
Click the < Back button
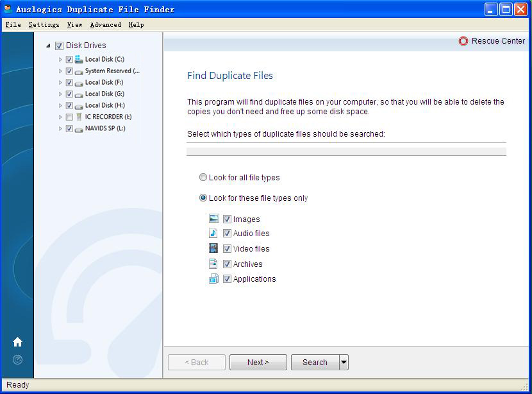click(x=197, y=362)
